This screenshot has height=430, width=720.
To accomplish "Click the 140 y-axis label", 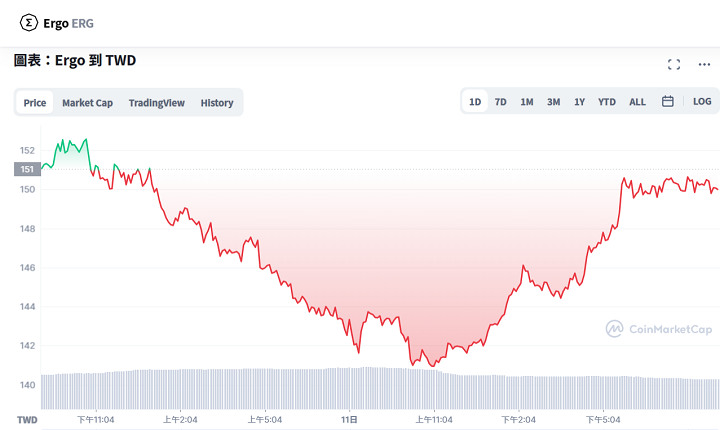I will click(x=27, y=385).
